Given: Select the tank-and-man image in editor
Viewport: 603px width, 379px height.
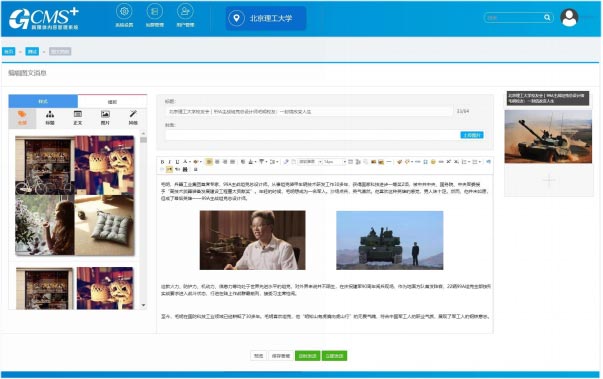Looking at the screenshot, I should tap(390, 240).
